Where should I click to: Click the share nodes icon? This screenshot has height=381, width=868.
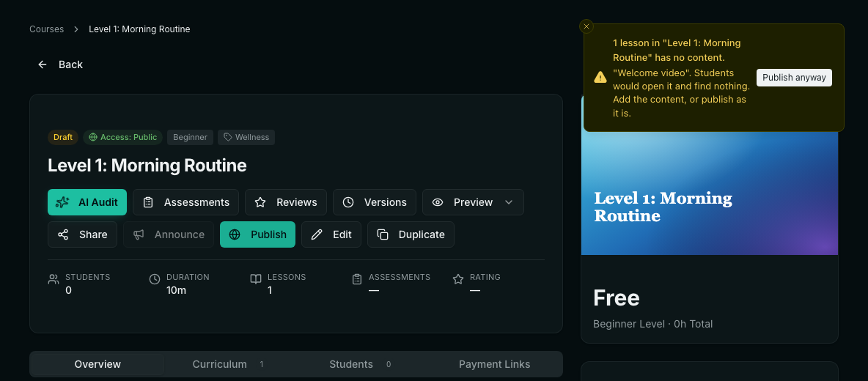63,234
